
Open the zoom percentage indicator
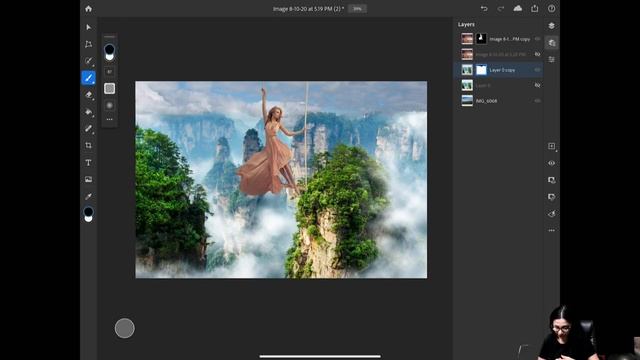pos(357,9)
